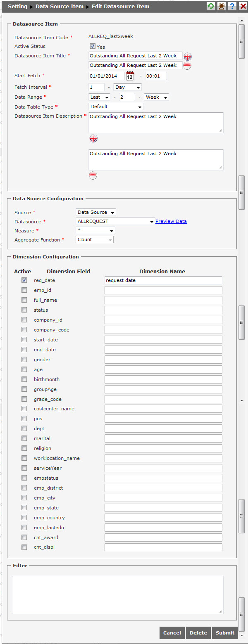Tick the gender dimension checkbox
This screenshot has width=248, height=644.
point(24,360)
